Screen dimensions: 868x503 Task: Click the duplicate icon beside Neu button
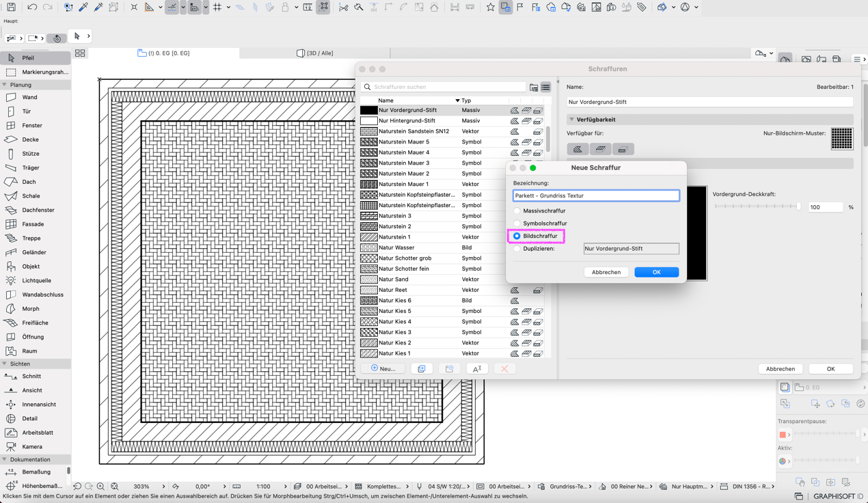pos(421,368)
